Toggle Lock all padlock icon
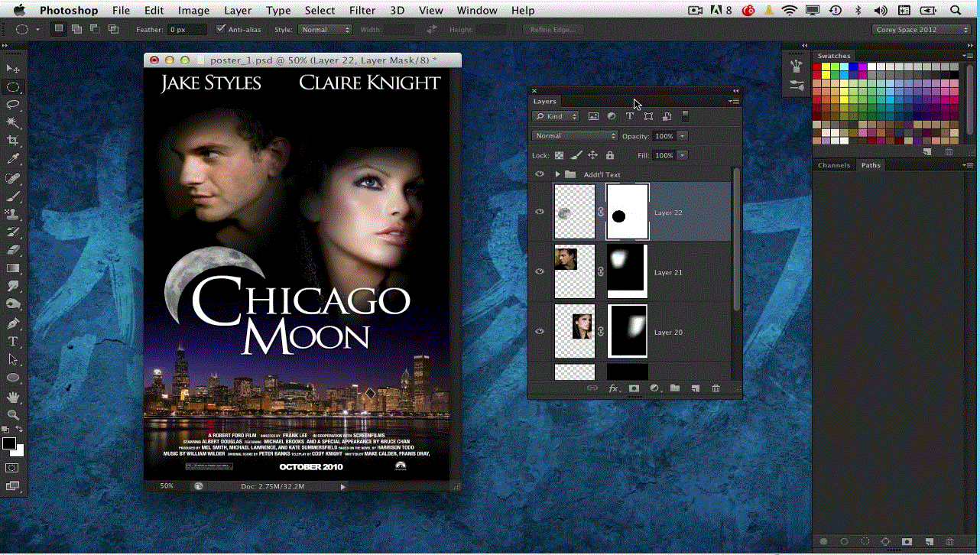980x555 pixels. (609, 155)
